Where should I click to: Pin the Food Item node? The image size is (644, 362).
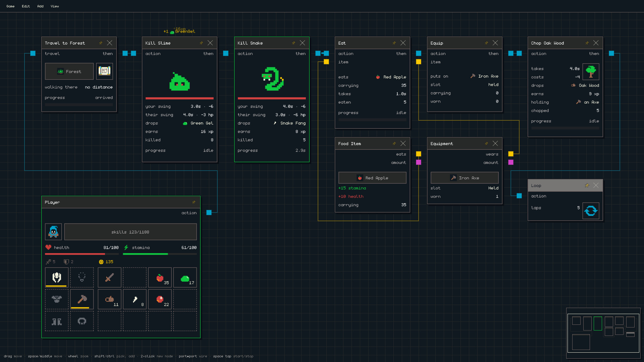coord(394,143)
